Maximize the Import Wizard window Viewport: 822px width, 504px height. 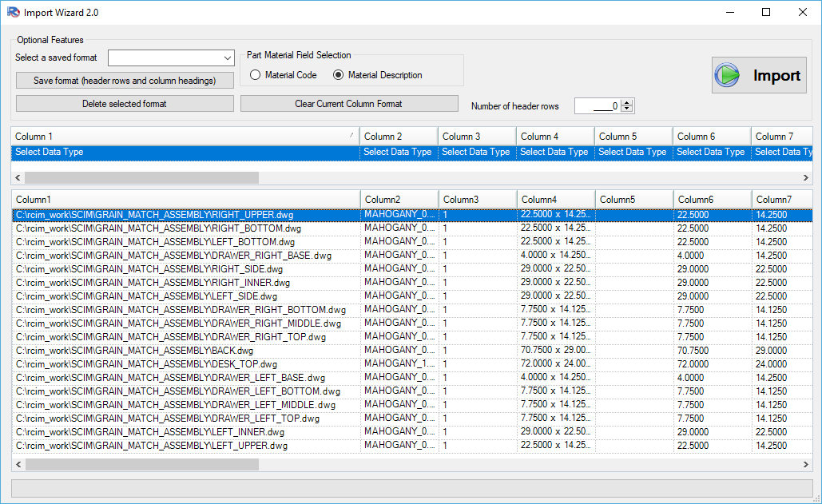pos(766,12)
